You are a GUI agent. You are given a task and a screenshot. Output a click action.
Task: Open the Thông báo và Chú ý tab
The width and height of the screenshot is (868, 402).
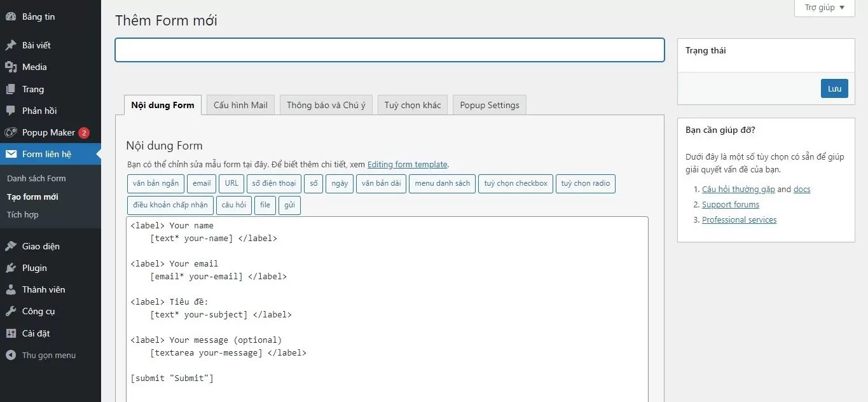pos(326,105)
